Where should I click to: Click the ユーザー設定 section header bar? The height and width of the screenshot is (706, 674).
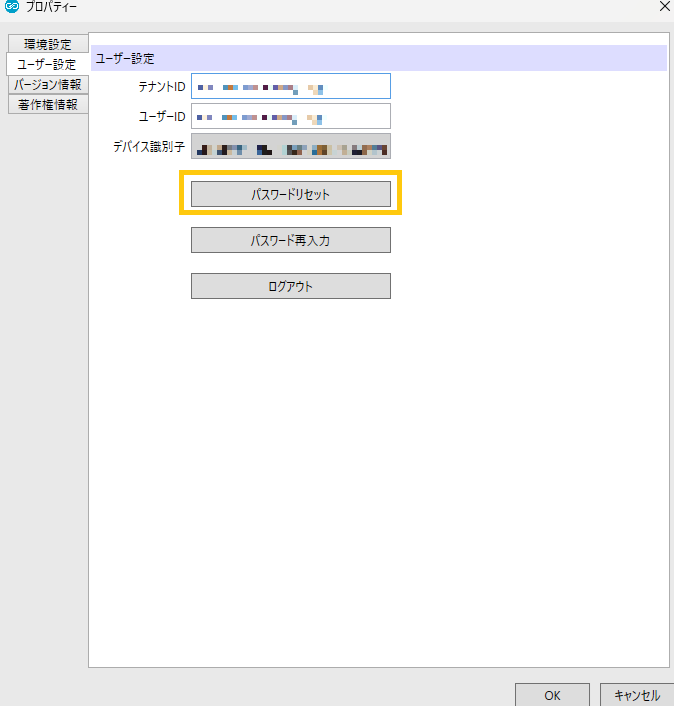point(378,58)
